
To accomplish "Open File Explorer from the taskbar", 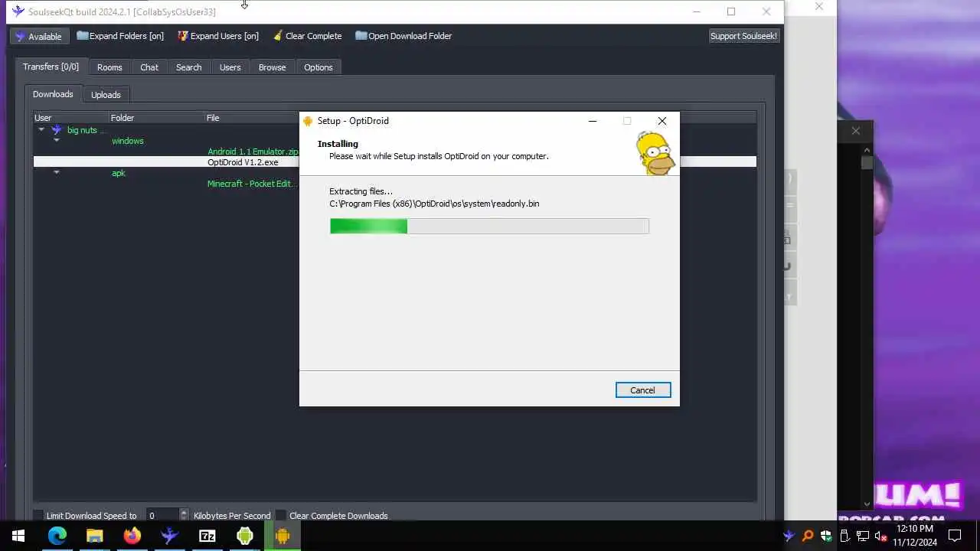I will pyautogui.click(x=94, y=536).
